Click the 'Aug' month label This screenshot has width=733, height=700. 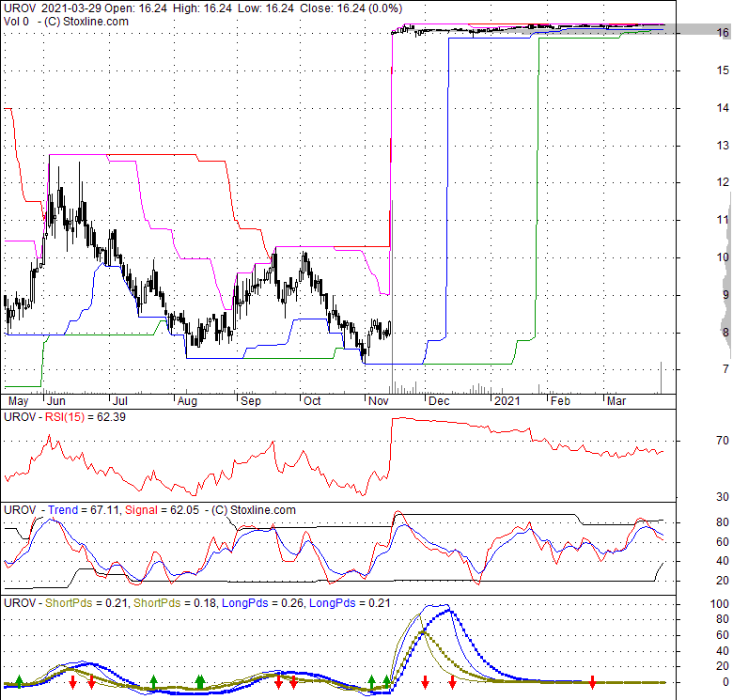[187, 401]
